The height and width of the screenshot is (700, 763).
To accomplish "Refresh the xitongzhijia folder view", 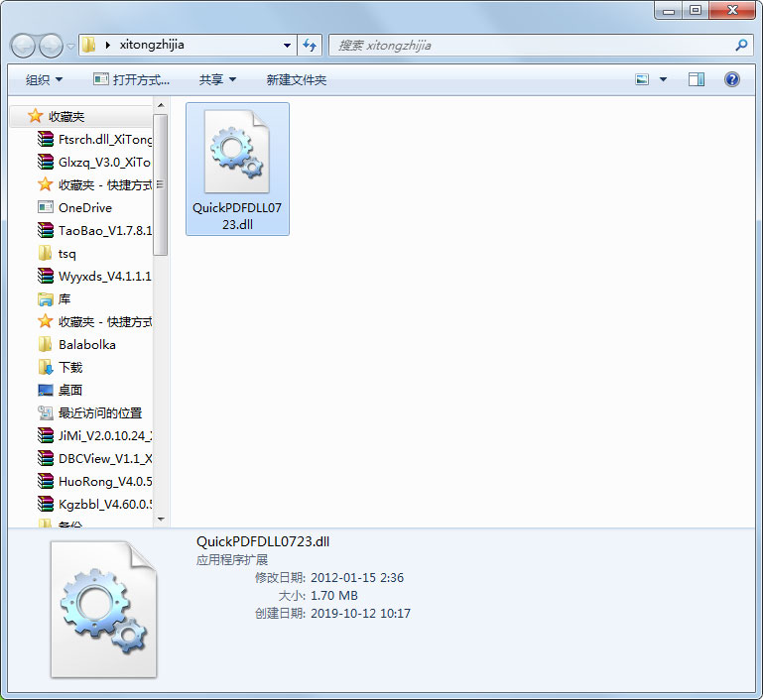I will coord(310,45).
